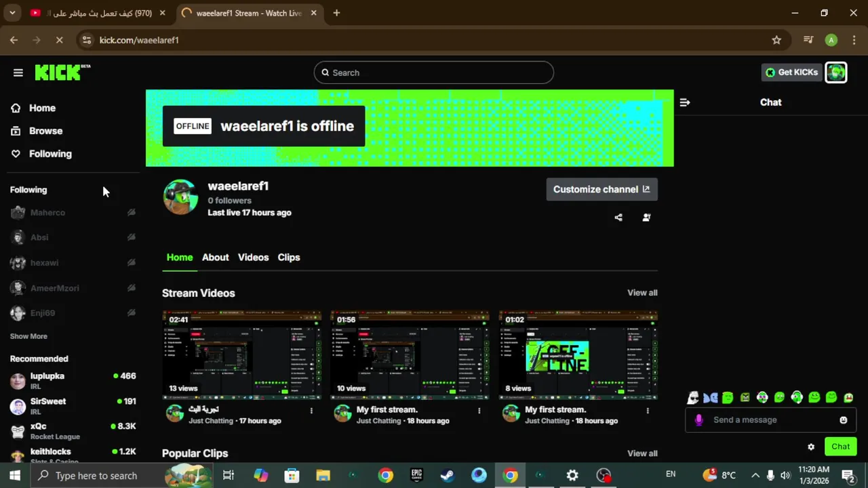Go to Home in the sidebar
Image resolution: width=868 pixels, height=488 pixels.
coord(42,108)
